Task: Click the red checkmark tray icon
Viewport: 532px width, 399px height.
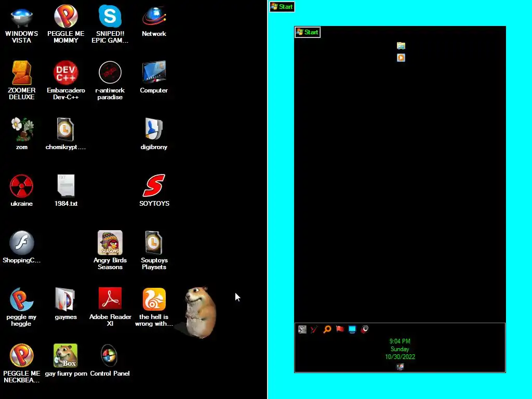Action: click(x=314, y=329)
